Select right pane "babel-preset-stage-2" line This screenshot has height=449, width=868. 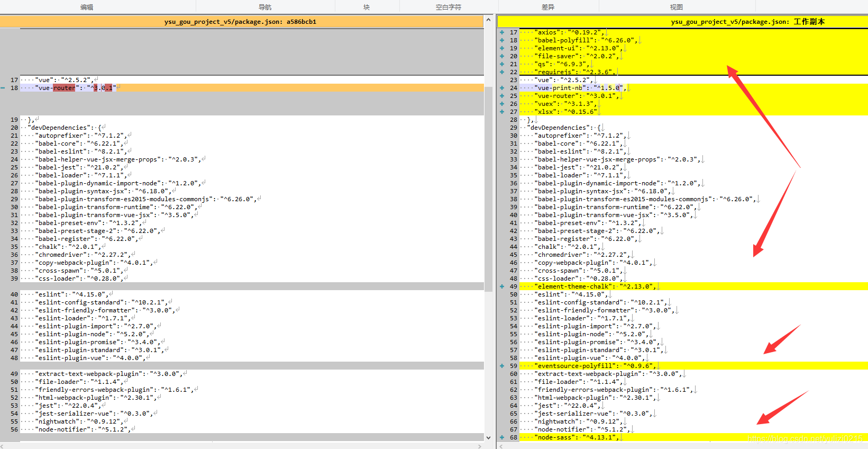pos(693,231)
